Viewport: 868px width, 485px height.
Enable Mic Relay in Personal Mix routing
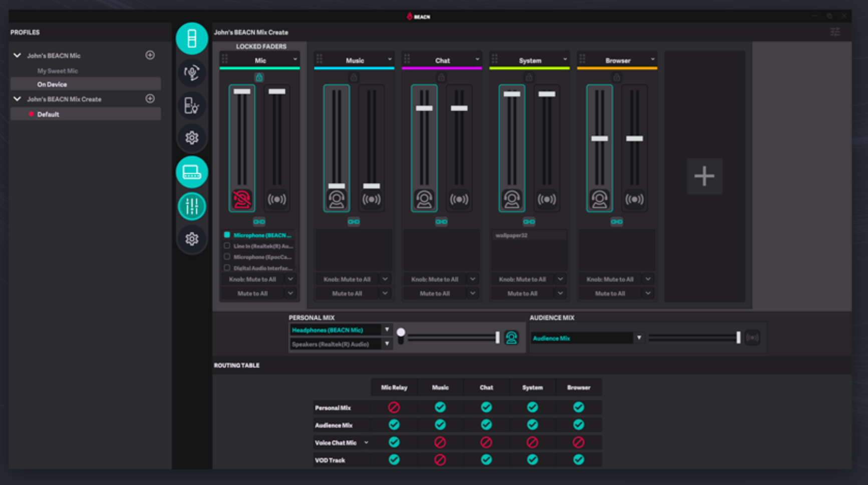pos(394,407)
